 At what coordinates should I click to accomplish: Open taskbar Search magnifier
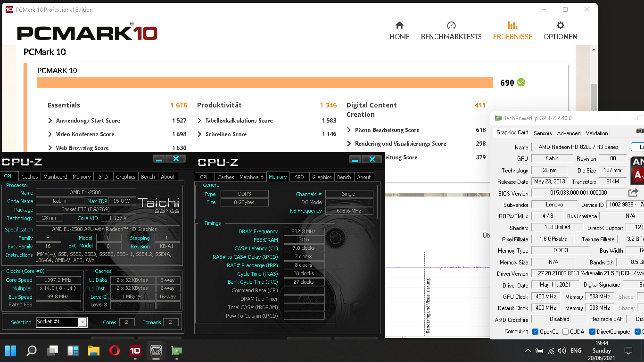[32, 351]
